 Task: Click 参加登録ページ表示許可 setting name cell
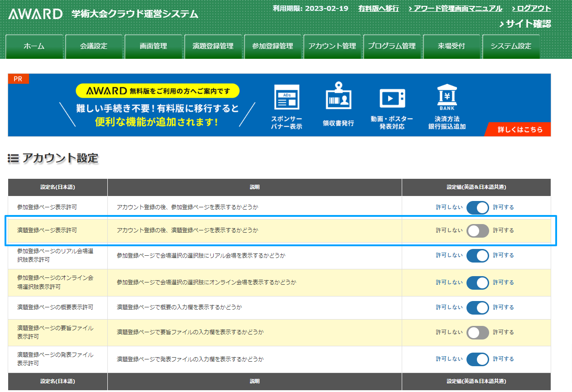point(58,207)
